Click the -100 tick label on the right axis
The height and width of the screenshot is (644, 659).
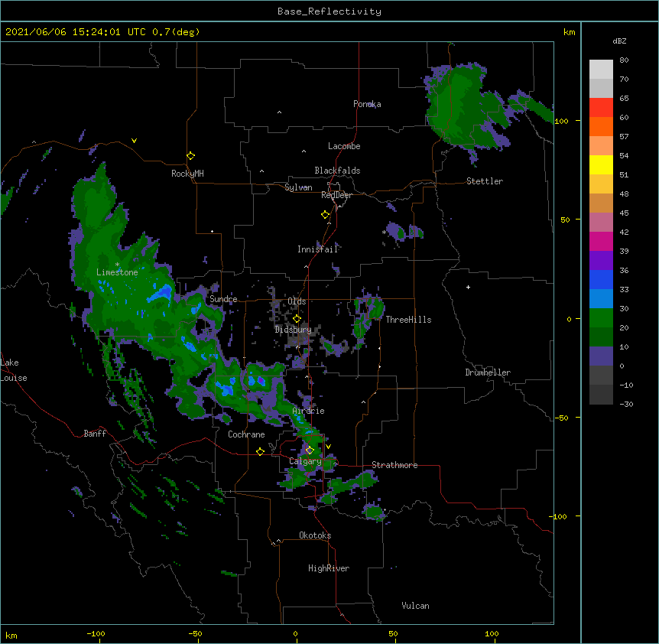(x=559, y=516)
